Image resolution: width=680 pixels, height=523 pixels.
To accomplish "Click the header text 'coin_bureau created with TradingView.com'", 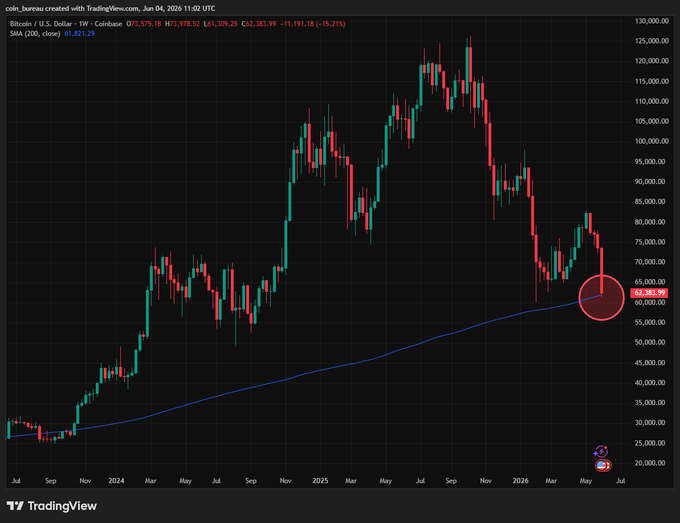I will click(x=72, y=8).
